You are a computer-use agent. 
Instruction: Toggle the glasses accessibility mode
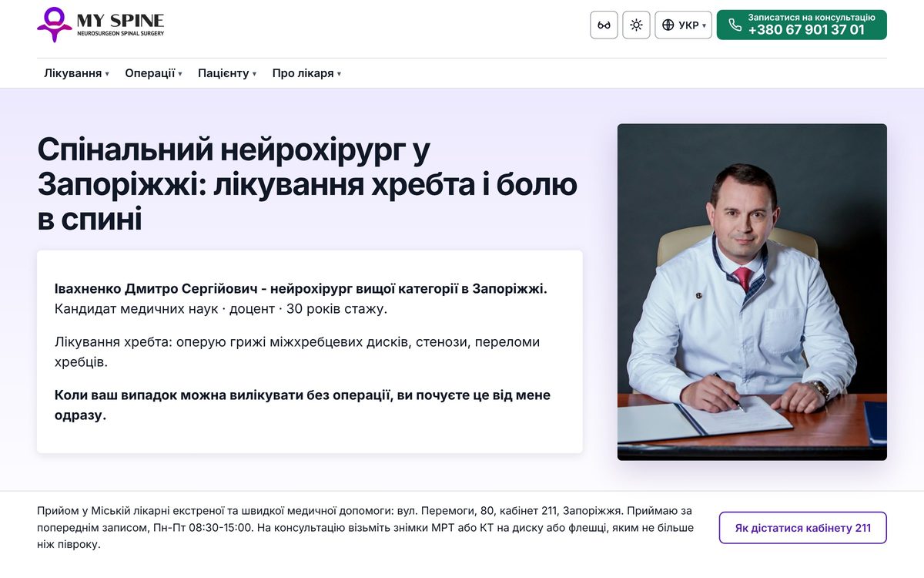point(604,25)
